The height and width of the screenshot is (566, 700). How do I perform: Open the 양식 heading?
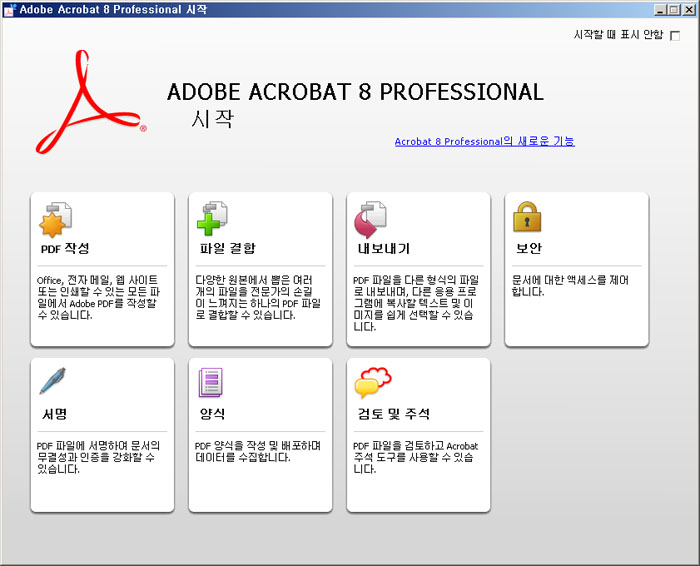pos(212,414)
